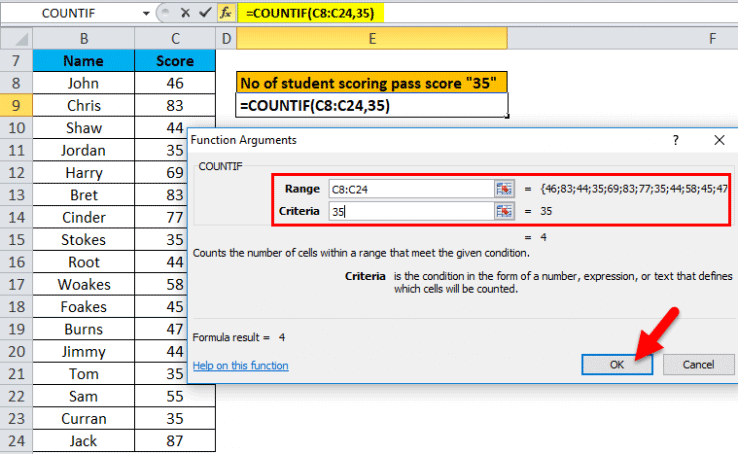Select column E header
Screen dimensions: 738x454
click(x=372, y=39)
